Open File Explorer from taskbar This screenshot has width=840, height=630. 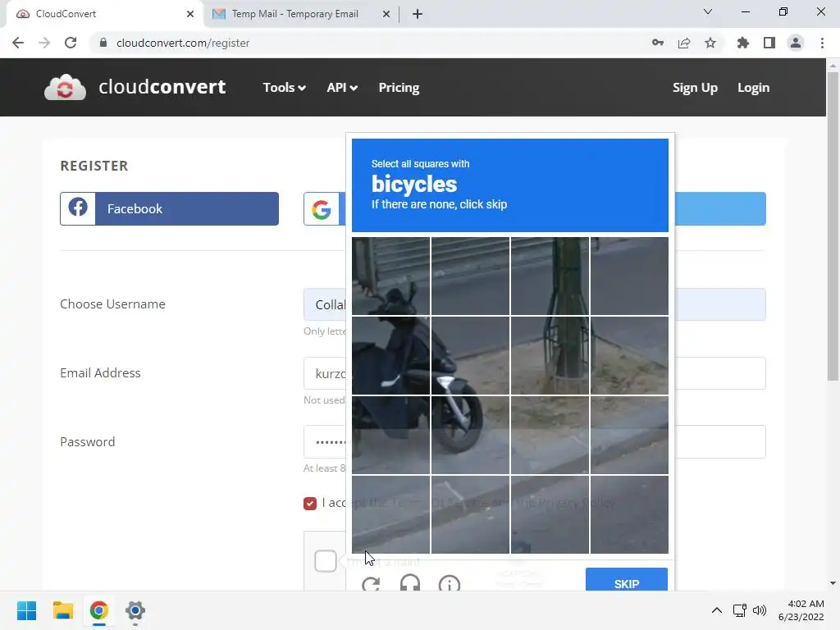(62, 610)
